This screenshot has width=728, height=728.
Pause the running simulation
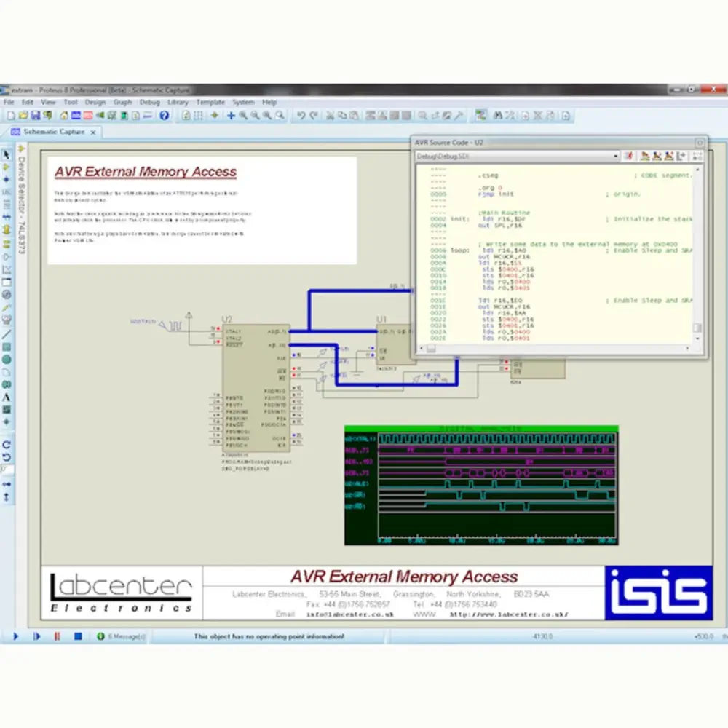click(x=56, y=636)
